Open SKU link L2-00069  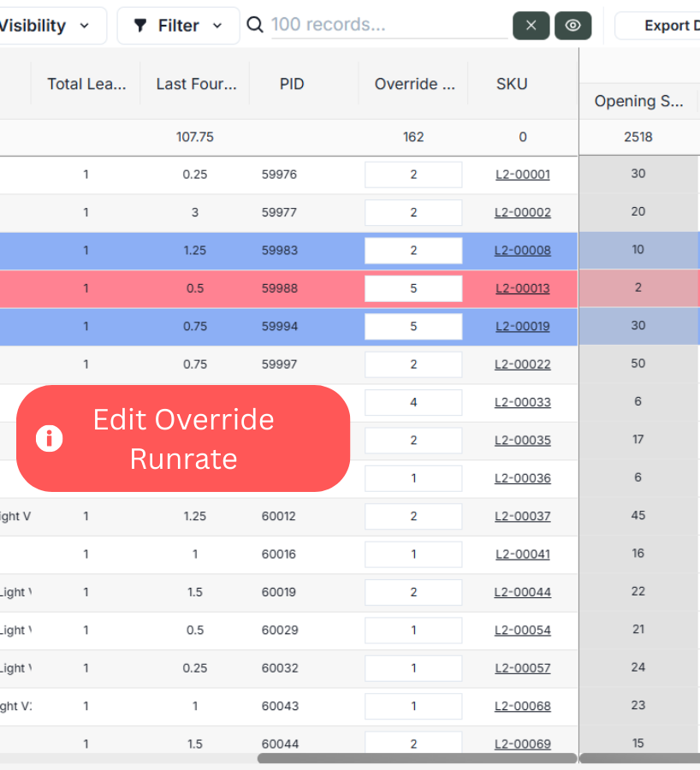(522, 744)
